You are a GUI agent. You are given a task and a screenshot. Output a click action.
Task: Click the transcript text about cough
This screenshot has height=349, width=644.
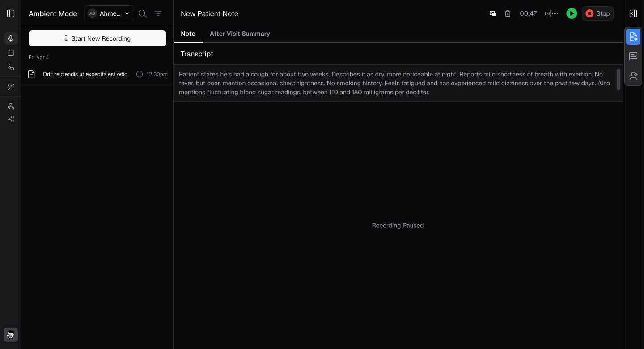coord(394,83)
